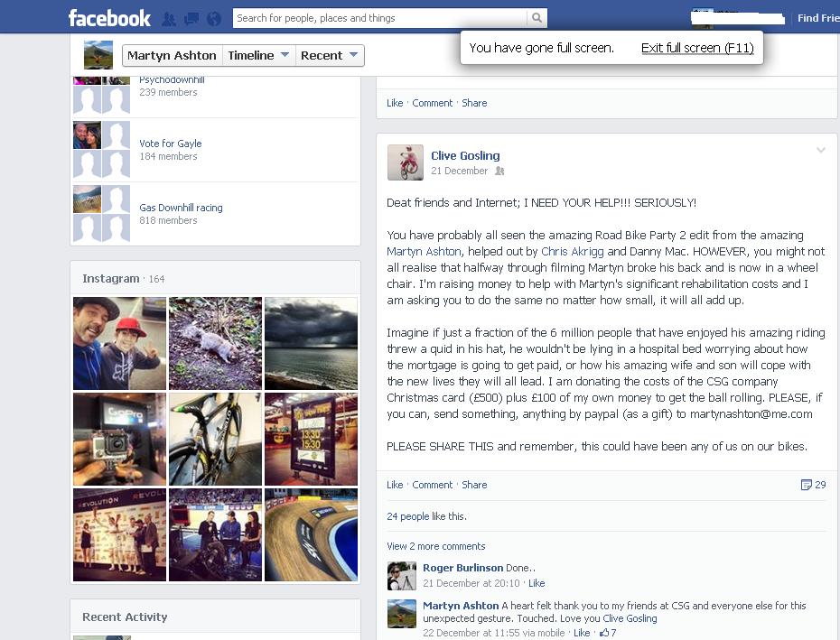Click Exit full screen (F11) link
Image resolution: width=840 pixels, height=640 pixels.
pos(697,48)
